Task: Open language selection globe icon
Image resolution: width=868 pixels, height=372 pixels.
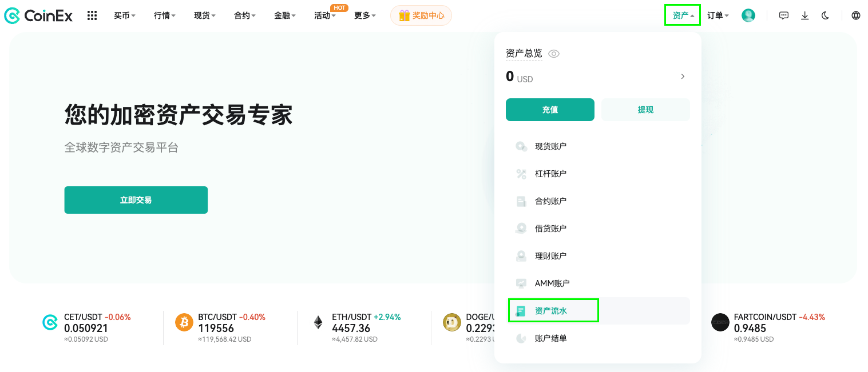Action: coord(856,15)
